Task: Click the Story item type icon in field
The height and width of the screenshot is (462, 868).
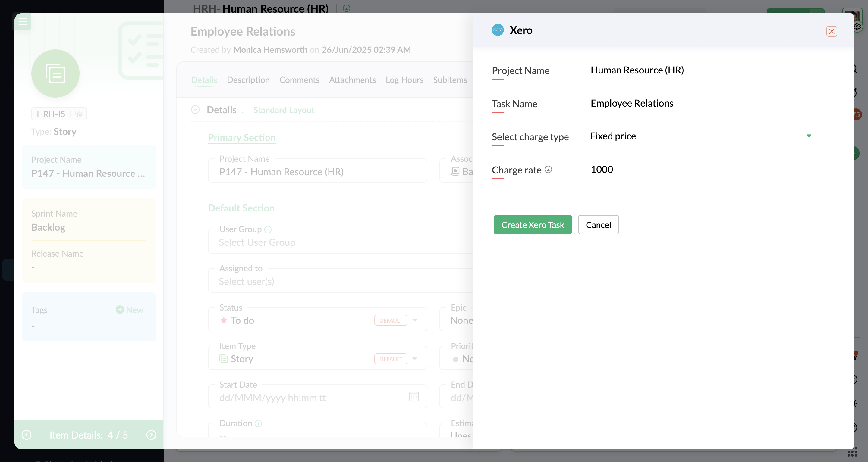Action: (x=223, y=359)
